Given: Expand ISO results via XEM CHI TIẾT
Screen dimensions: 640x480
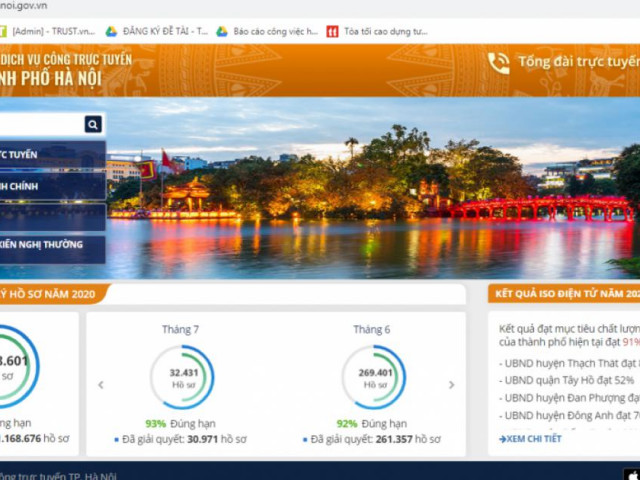Looking at the screenshot, I should click(530, 438).
